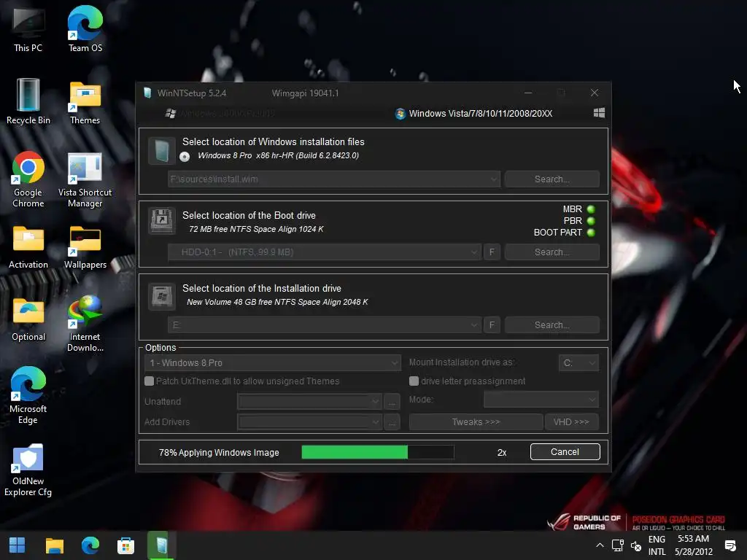Click the F button for Boot drive

492,252
